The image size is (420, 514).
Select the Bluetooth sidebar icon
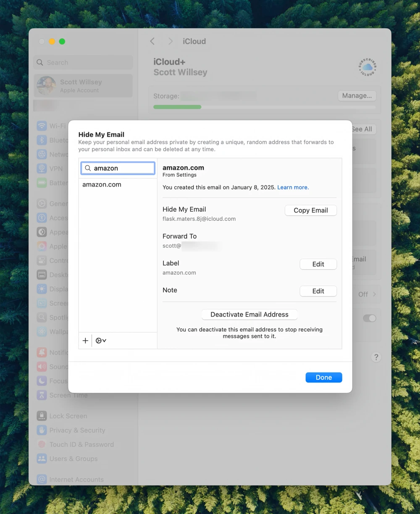(42, 140)
